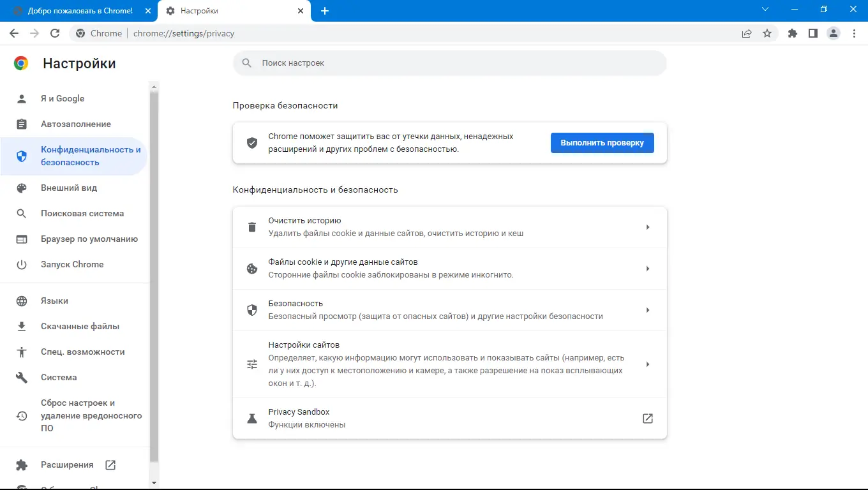Open Privacy Sandbox external link icon
Viewport: 868px width, 490px height.
[647, 419]
